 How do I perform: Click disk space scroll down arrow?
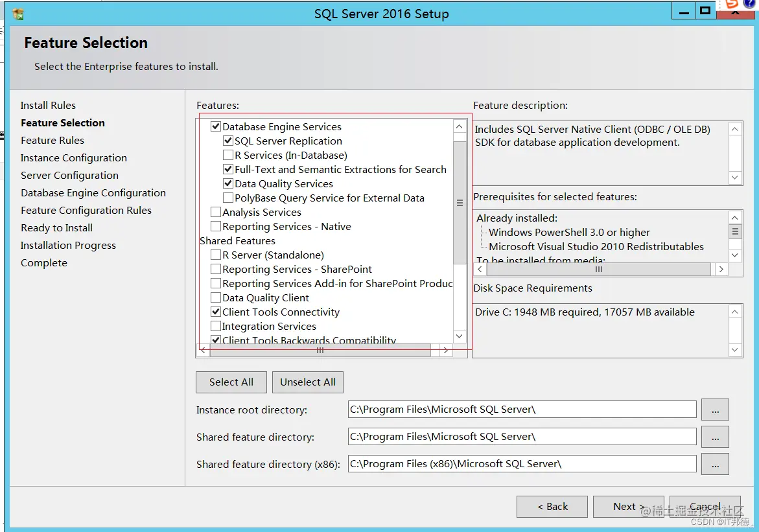[x=735, y=350]
